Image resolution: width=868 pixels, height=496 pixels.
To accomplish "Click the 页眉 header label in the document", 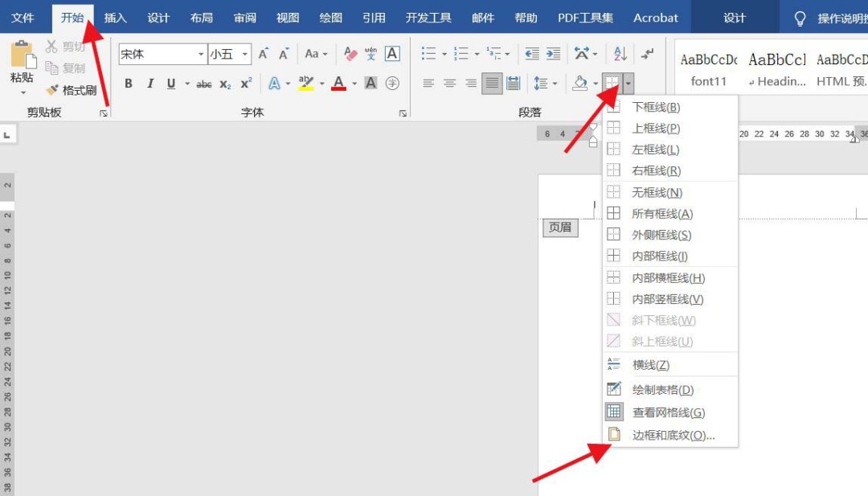I will pyautogui.click(x=560, y=227).
